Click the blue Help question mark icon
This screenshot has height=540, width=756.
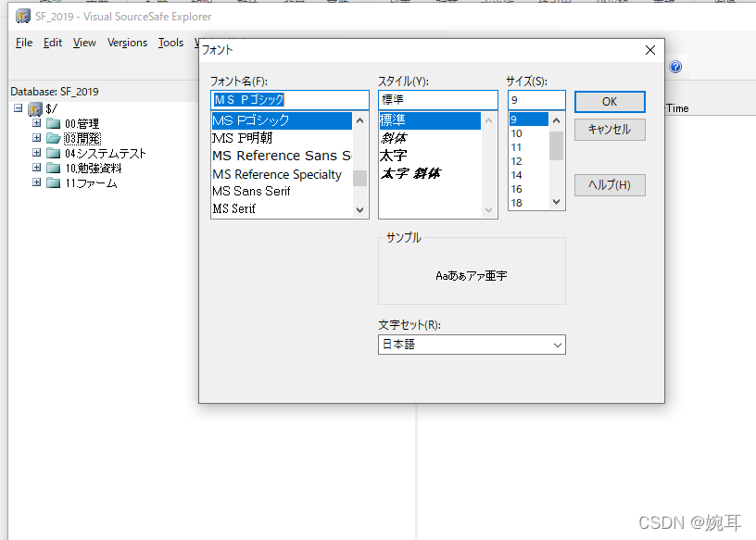[x=675, y=66]
